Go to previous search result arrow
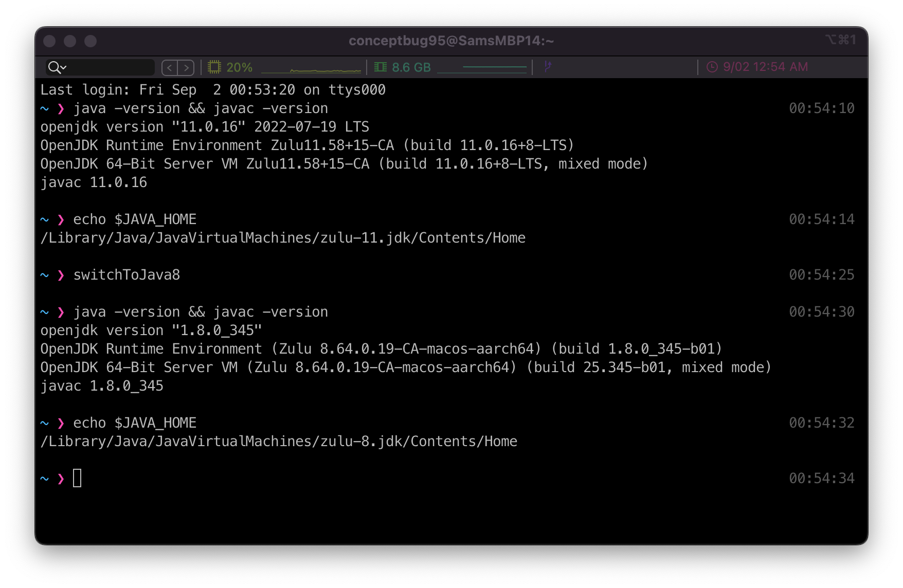 [170, 67]
